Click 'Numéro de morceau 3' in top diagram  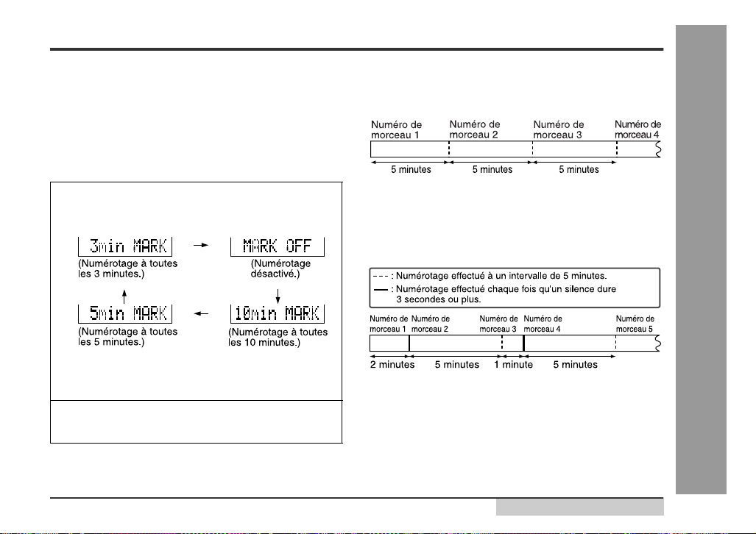coord(558,129)
